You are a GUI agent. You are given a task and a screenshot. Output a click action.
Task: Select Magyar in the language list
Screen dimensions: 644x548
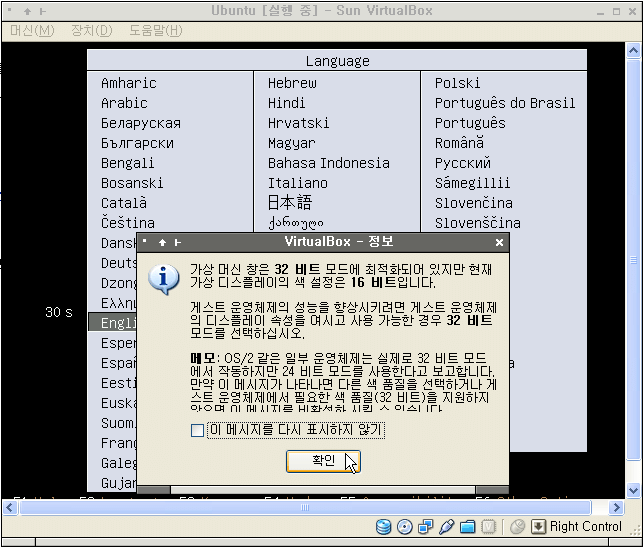pyautogui.click(x=292, y=143)
